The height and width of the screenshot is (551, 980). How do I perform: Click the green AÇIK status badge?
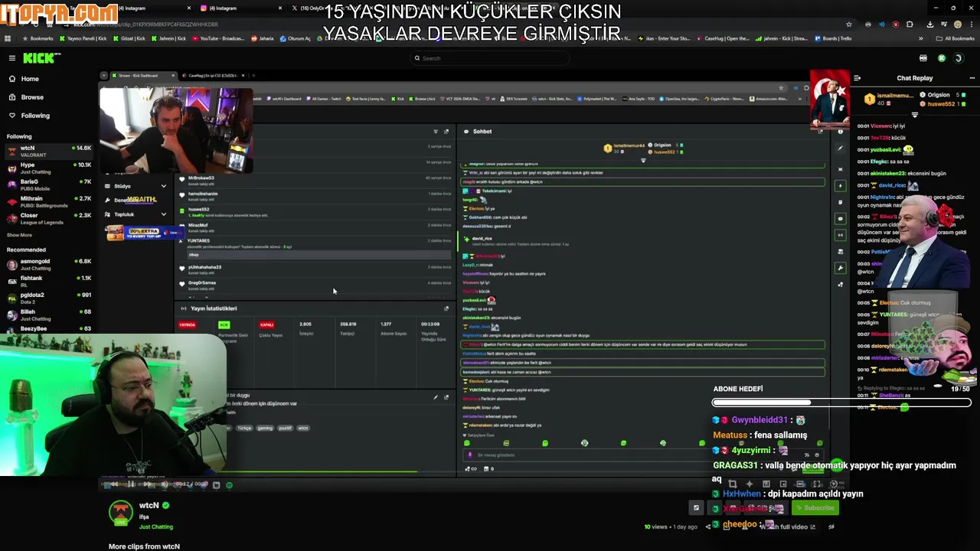[x=224, y=324]
